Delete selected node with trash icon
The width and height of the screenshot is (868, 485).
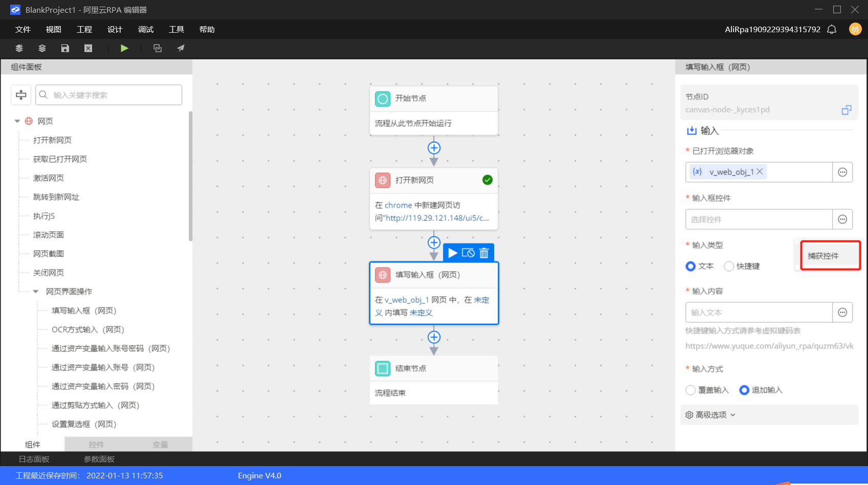(484, 253)
